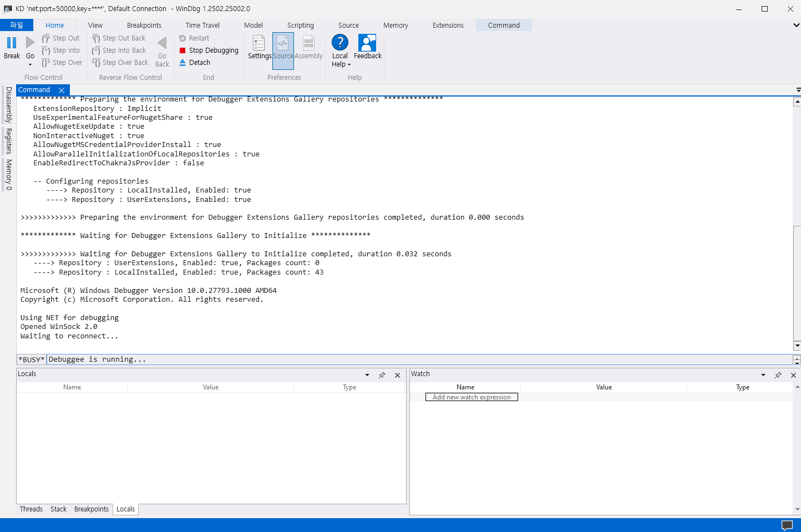Open Local Help question icon
Viewport: 801px width, 532px height.
(340, 42)
